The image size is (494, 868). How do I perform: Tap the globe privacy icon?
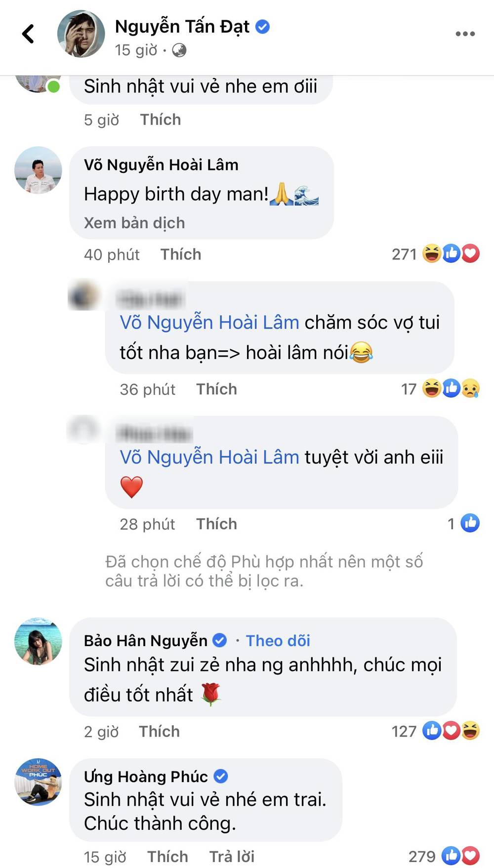(179, 50)
